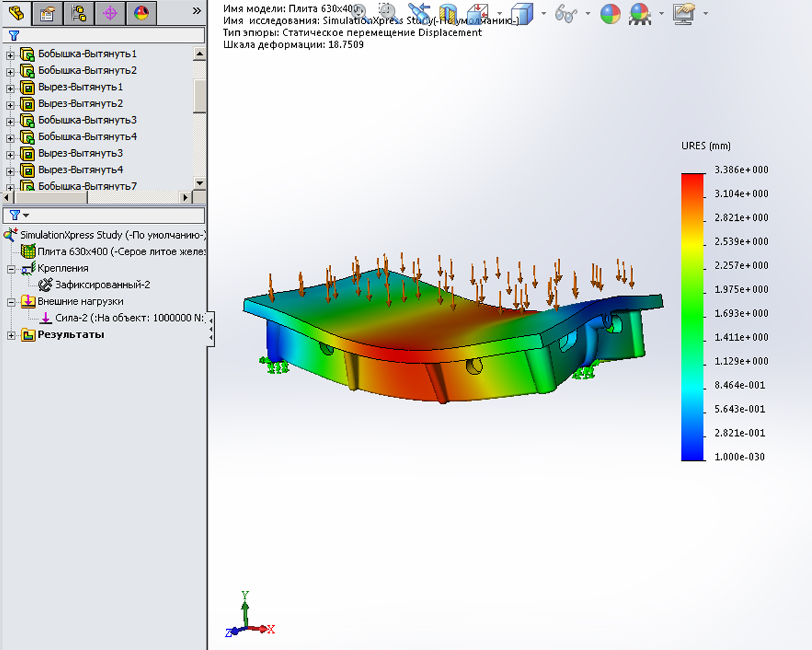Show more manager tabs via double chevron
812x650 pixels.
[197, 11]
